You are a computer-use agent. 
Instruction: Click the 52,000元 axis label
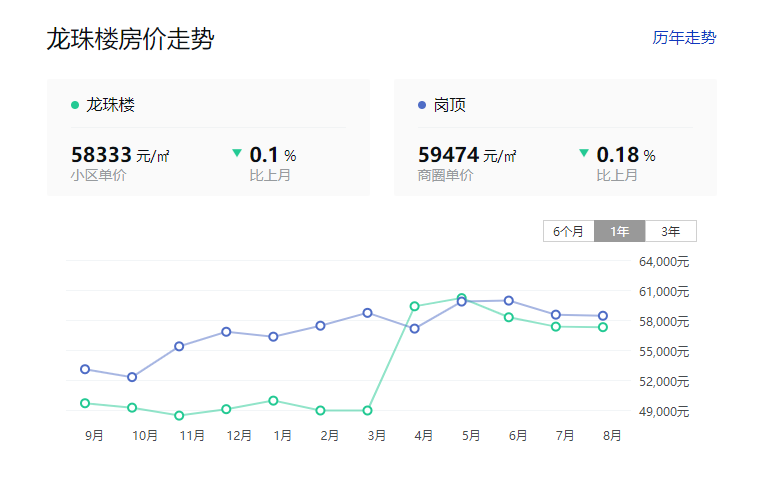pyautogui.click(x=664, y=382)
